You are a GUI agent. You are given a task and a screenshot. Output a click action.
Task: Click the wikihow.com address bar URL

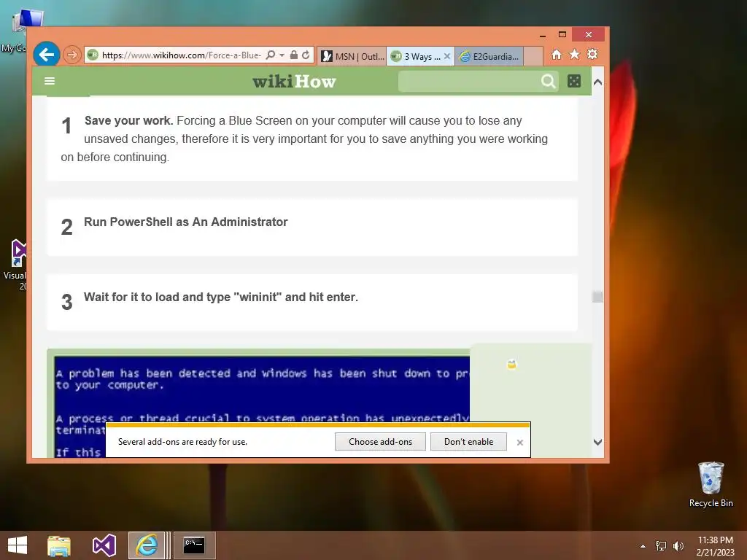182,55
